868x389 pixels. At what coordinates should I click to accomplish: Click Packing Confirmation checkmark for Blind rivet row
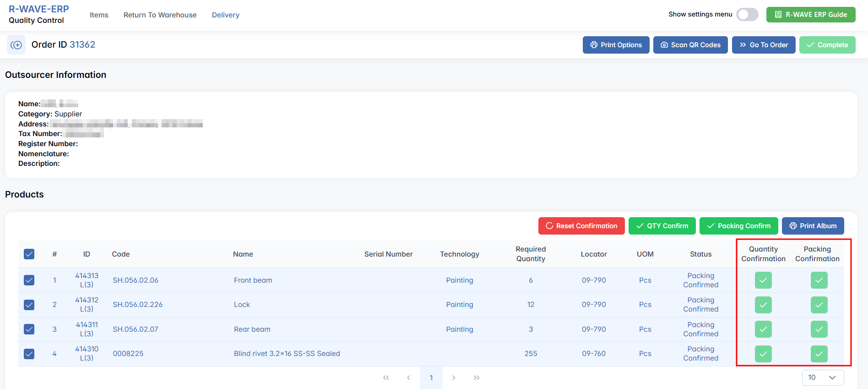(819, 354)
